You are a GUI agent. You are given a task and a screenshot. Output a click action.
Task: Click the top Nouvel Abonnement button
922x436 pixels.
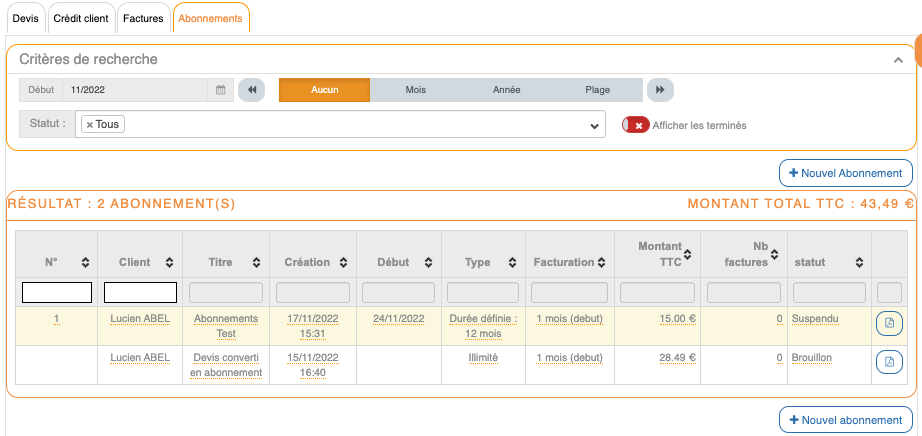pyautogui.click(x=845, y=173)
